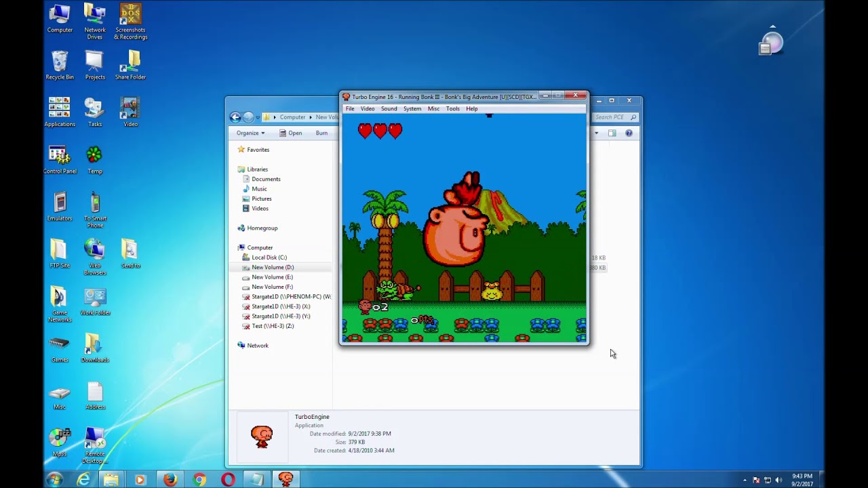Open Turbo Engine Tools menu
The height and width of the screenshot is (488, 868).
click(x=453, y=108)
